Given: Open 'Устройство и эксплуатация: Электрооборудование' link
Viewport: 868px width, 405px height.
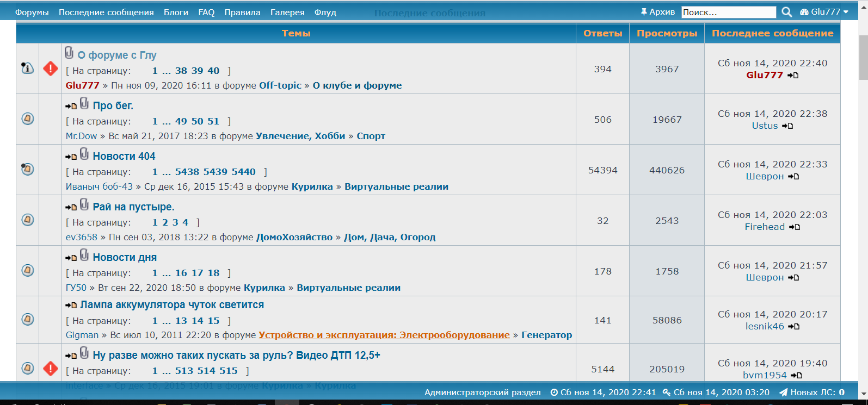Looking at the screenshot, I should [x=384, y=335].
